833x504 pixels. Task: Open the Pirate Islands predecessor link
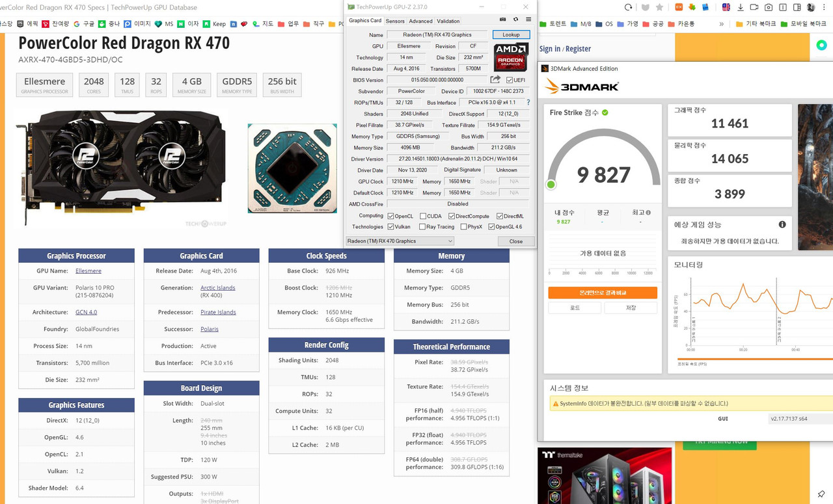pyautogui.click(x=218, y=312)
